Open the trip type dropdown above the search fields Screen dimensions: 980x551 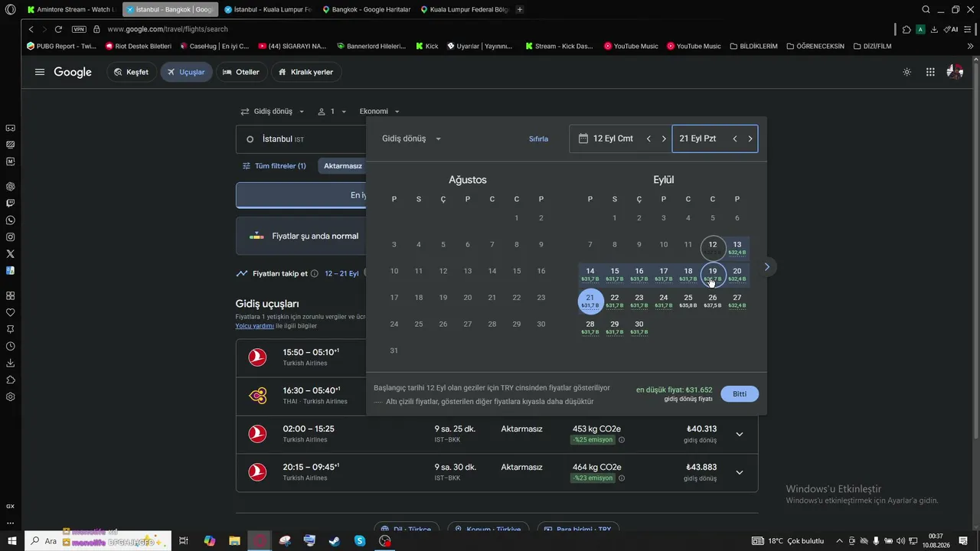coord(273,112)
